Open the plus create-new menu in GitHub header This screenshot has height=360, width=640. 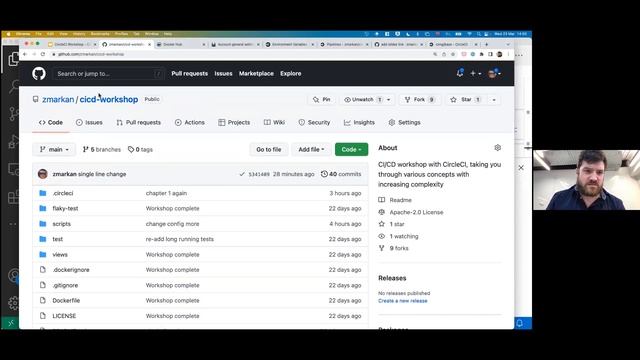476,73
